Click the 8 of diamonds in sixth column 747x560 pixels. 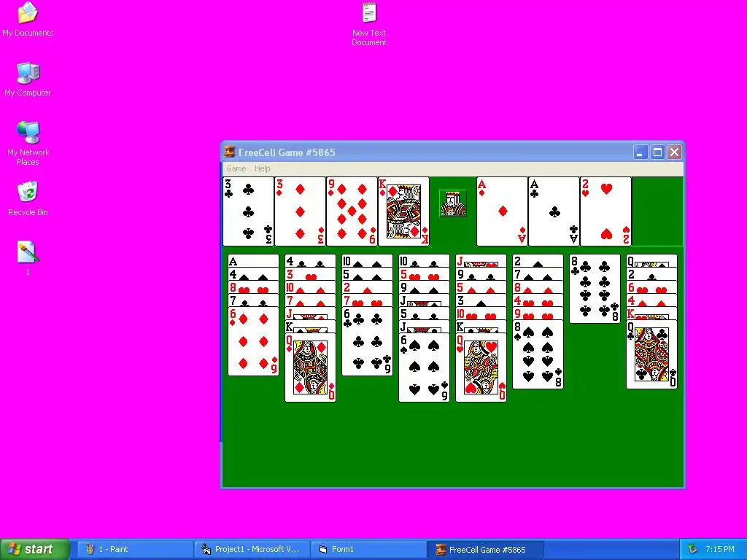coord(538,287)
